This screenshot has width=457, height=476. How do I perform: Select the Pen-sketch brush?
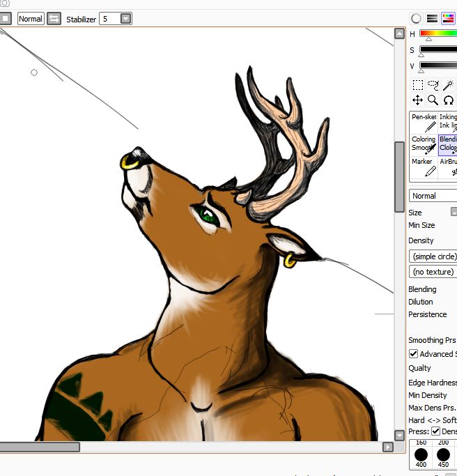[423, 122]
